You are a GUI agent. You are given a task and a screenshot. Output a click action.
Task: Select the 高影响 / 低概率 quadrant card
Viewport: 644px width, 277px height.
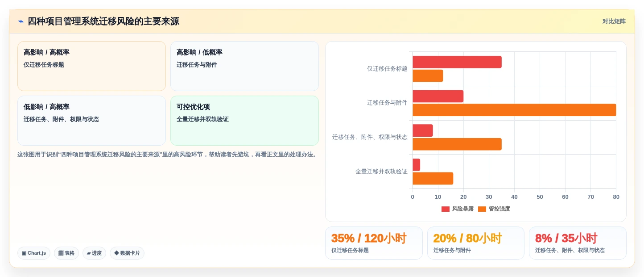click(244, 66)
